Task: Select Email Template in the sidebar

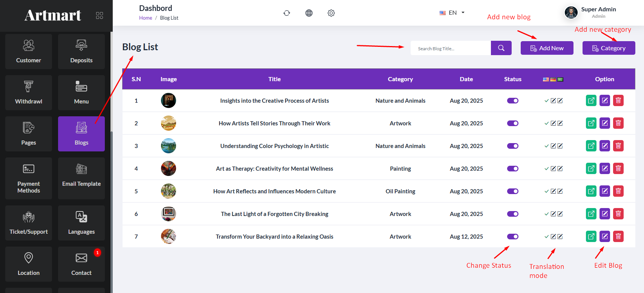Action: (x=81, y=178)
